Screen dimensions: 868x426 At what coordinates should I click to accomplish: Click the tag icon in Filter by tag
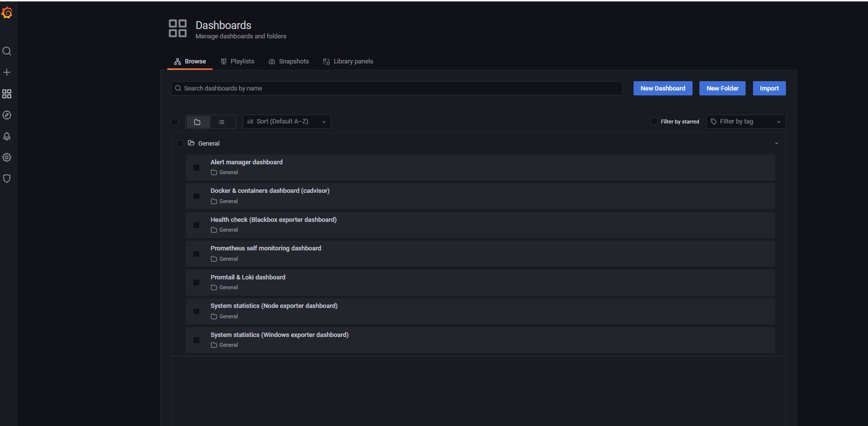714,122
